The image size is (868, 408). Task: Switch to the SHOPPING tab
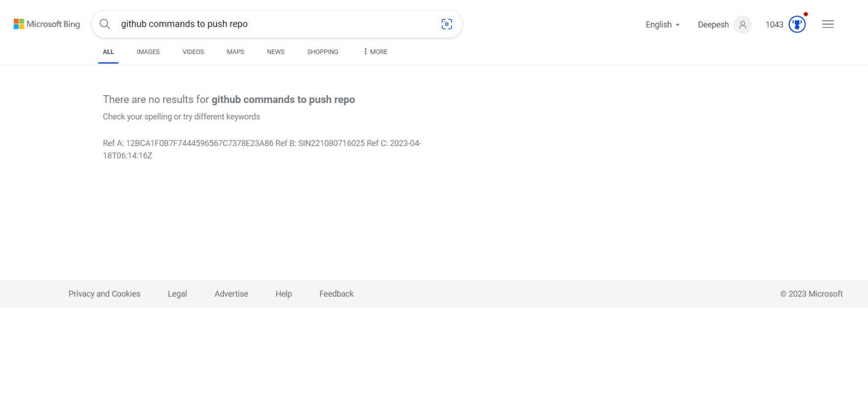322,51
